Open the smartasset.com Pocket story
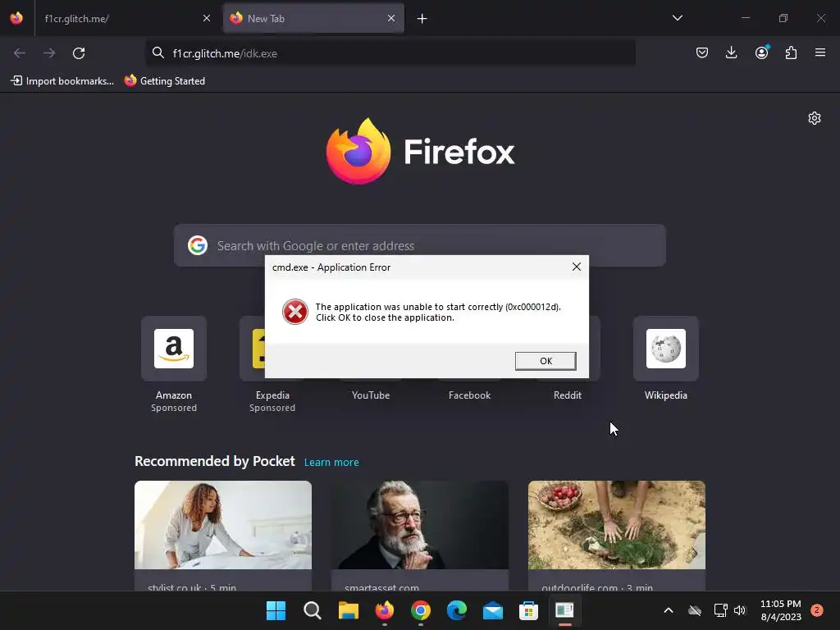 click(x=419, y=536)
